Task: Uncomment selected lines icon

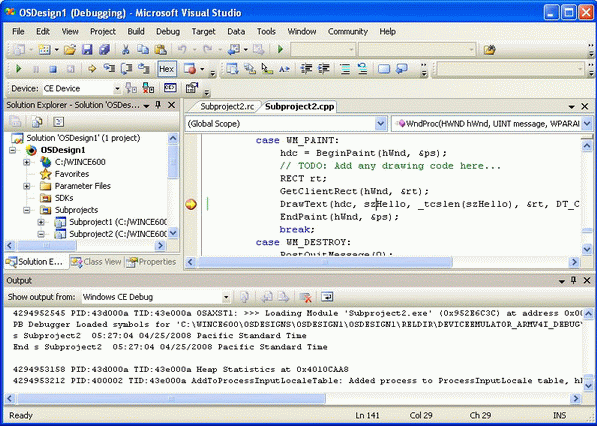Action: point(362,69)
